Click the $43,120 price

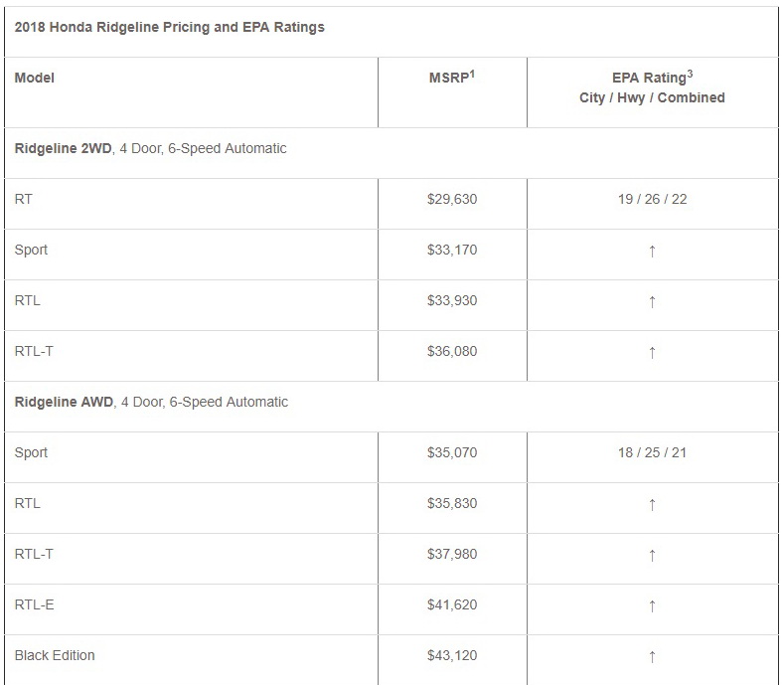(452, 656)
